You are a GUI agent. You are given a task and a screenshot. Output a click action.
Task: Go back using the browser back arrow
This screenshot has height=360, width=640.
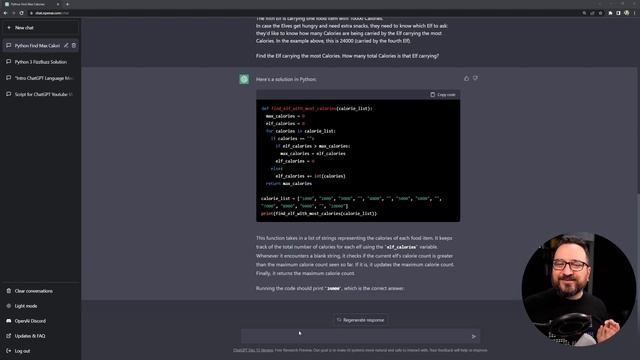(5, 13)
